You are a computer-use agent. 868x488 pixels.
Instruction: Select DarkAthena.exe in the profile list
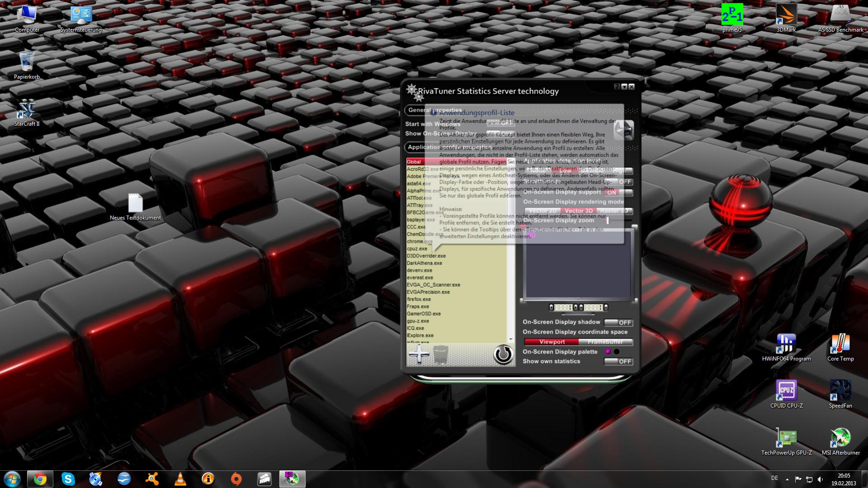point(456,263)
